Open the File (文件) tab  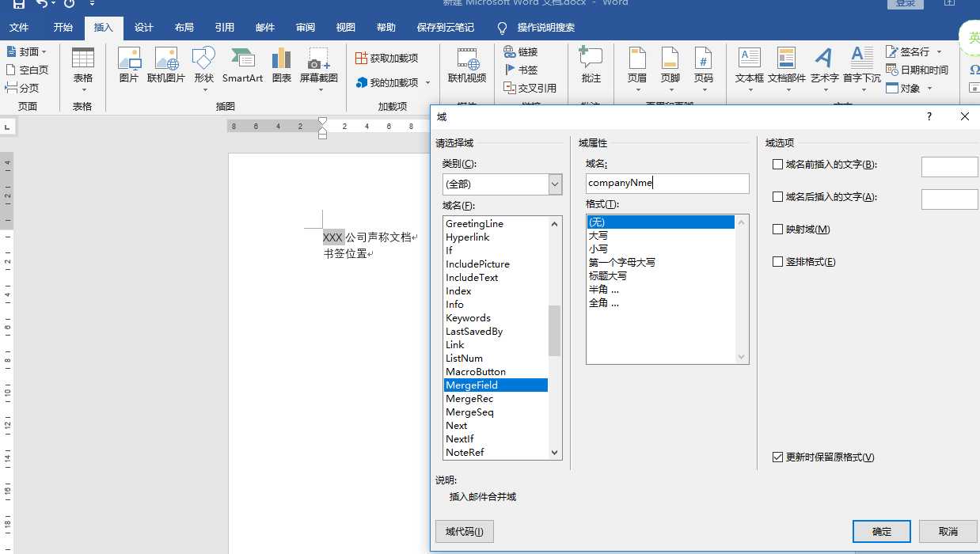[19, 28]
